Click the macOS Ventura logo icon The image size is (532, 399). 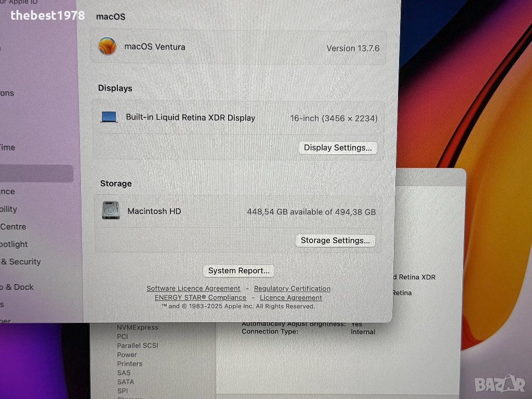pos(108,46)
